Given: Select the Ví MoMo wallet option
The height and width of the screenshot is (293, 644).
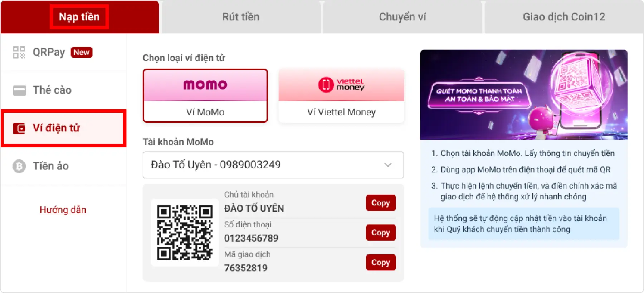Looking at the screenshot, I should point(205,96).
